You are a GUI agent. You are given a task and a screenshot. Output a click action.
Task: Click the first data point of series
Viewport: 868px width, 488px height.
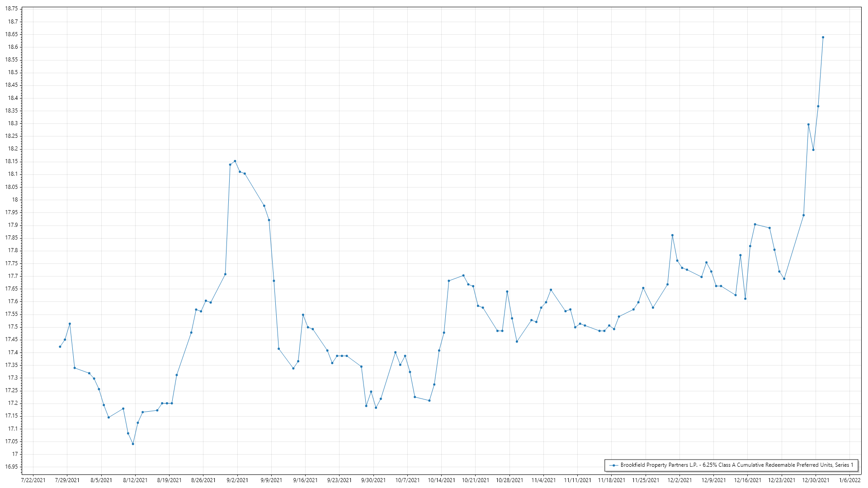tap(60, 347)
